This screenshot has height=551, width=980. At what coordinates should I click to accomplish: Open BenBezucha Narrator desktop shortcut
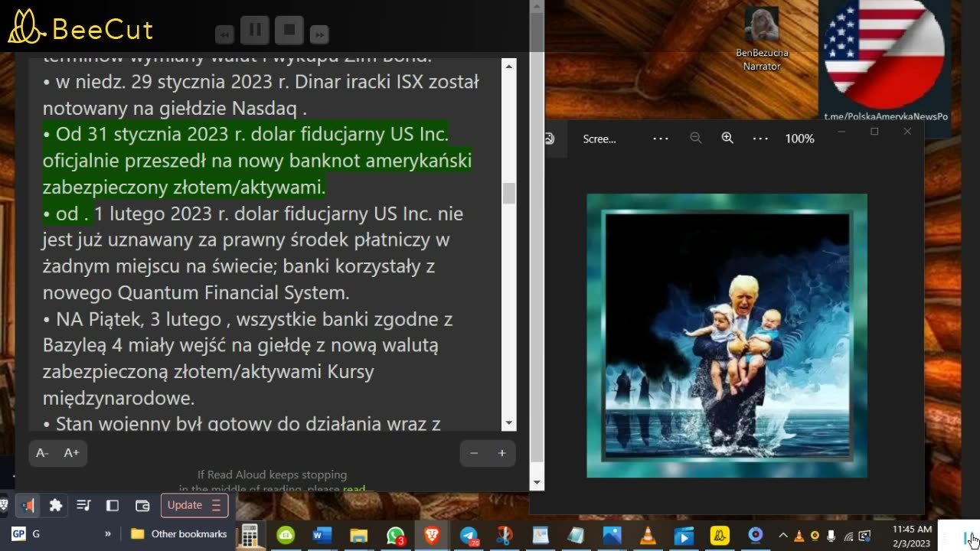761,39
